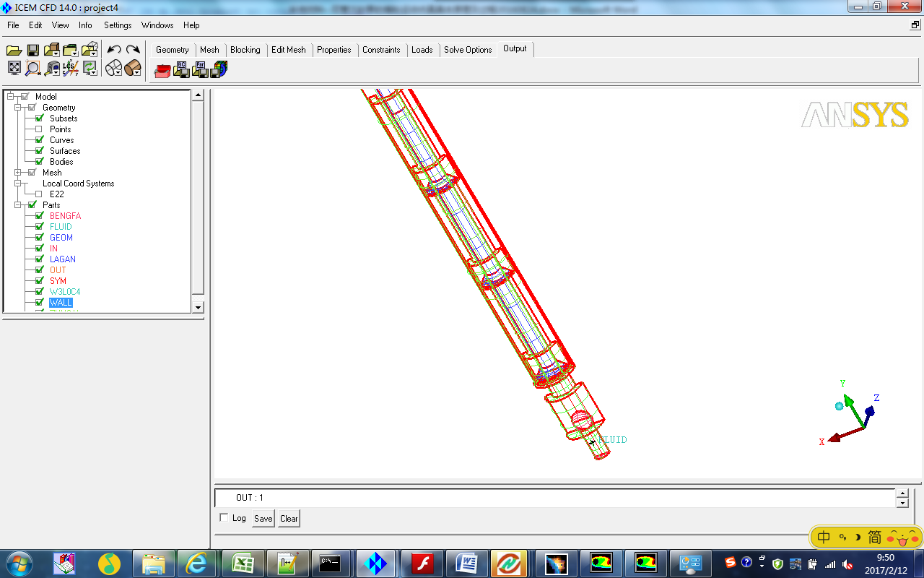Select Solver via red toolbox icon
Image resolution: width=924 pixels, height=578 pixels.
point(162,69)
